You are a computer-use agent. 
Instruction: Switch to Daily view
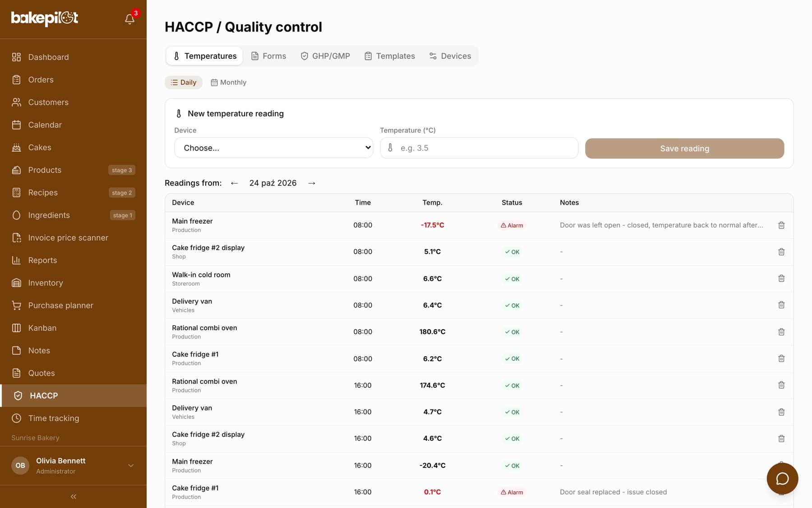click(184, 82)
